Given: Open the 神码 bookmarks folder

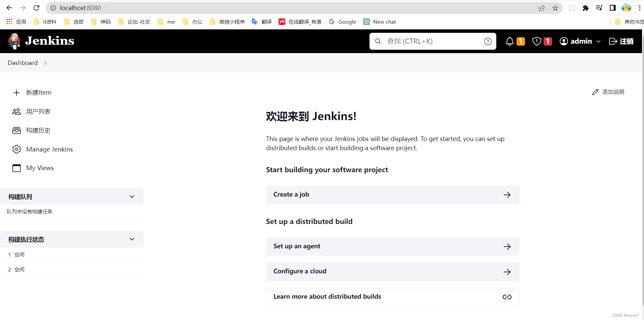Looking at the screenshot, I should tap(101, 22).
